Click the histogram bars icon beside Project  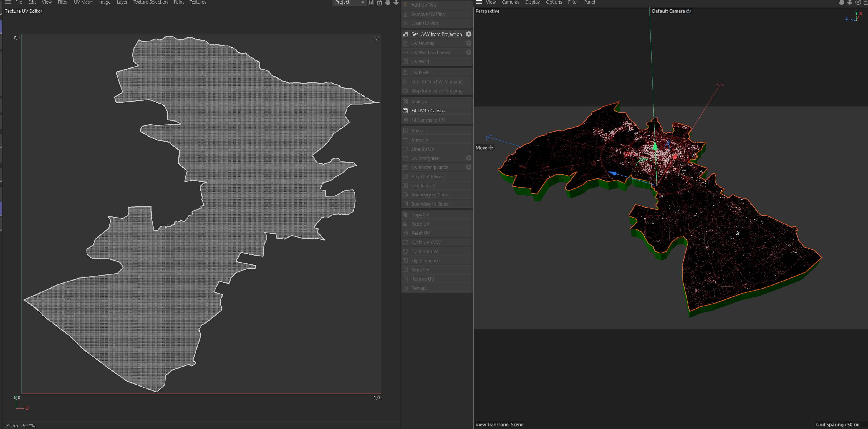tap(371, 2)
